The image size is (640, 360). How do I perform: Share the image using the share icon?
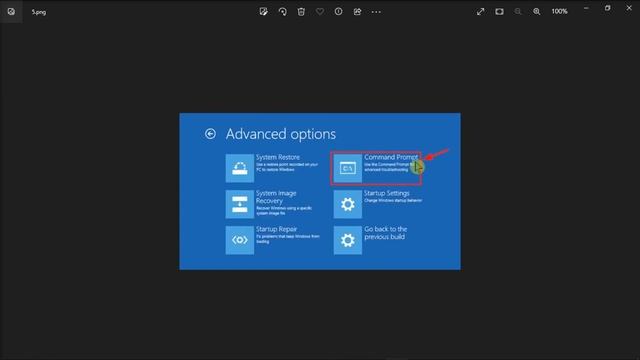[x=357, y=11]
